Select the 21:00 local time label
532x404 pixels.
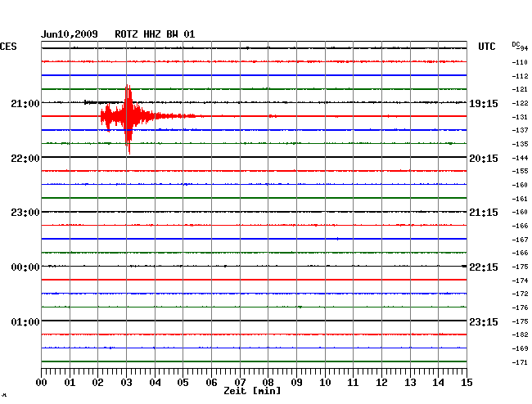pos(25,104)
